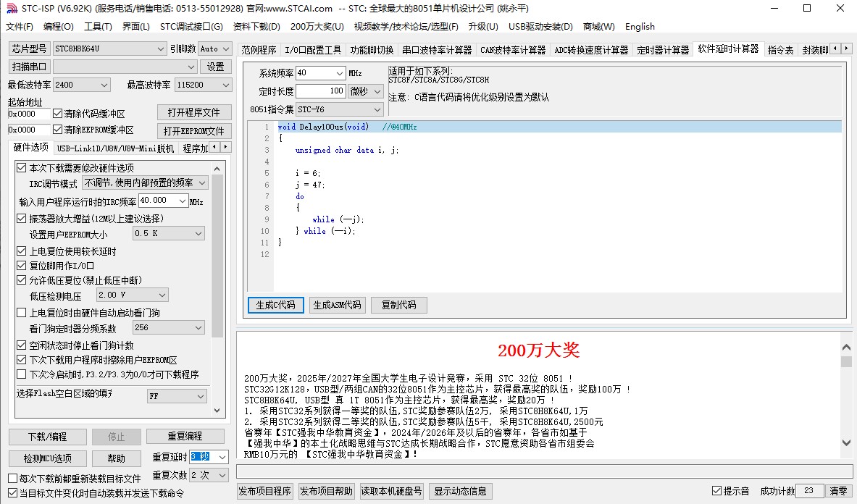Open English menu item
Image resolution: width=857 pixels, height=504 pixels.
[x=640, y=26]
